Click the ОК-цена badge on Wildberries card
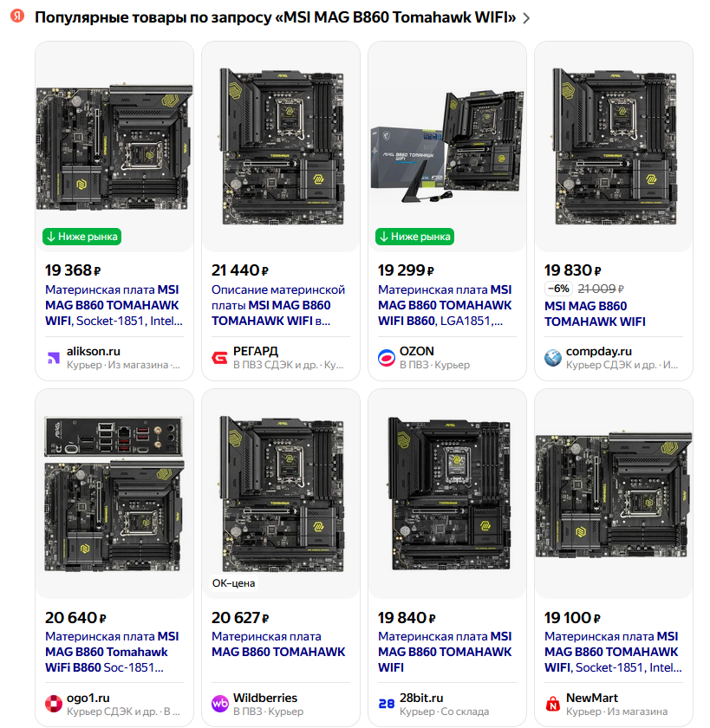Image resolution: width=710 pixels, height=728 pixels. point(233,583)
